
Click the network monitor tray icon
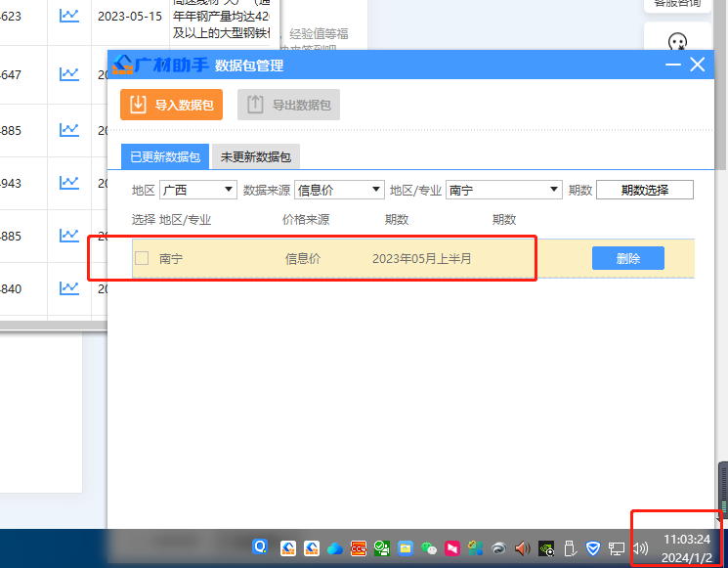click(617, 548)
